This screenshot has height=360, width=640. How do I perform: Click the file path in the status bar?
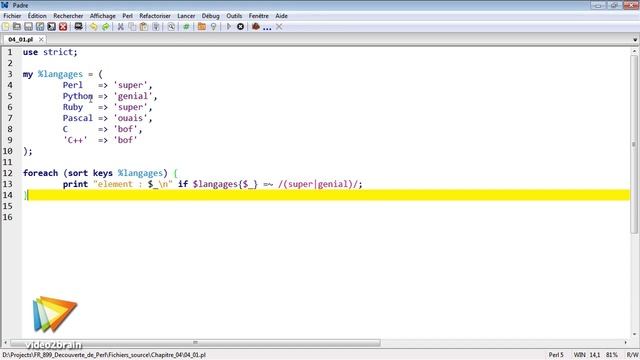tap(104, 355)
